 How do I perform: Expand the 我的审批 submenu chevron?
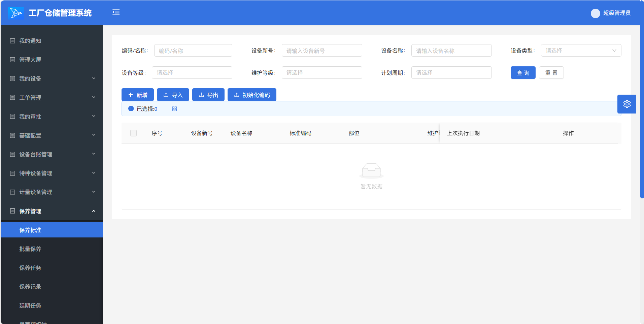[x=94, y=116]
